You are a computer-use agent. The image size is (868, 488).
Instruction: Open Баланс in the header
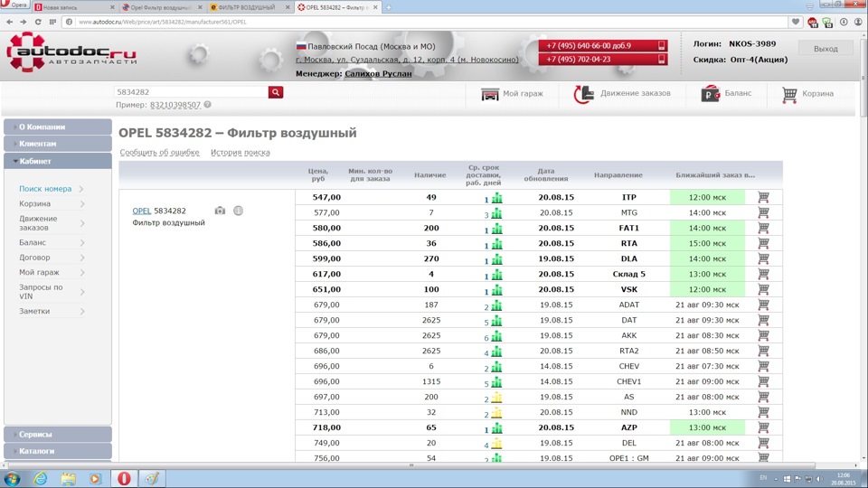point(726,94)
